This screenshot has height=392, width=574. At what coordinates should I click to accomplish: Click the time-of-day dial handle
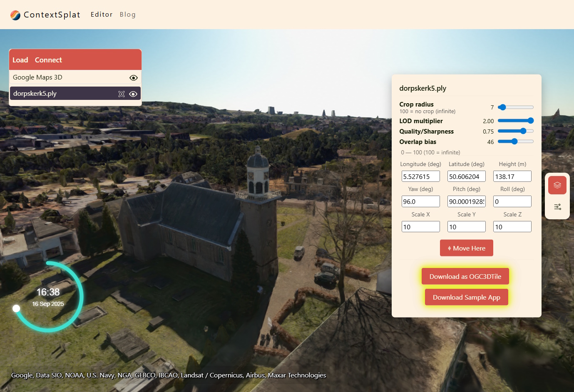(16, 308)
